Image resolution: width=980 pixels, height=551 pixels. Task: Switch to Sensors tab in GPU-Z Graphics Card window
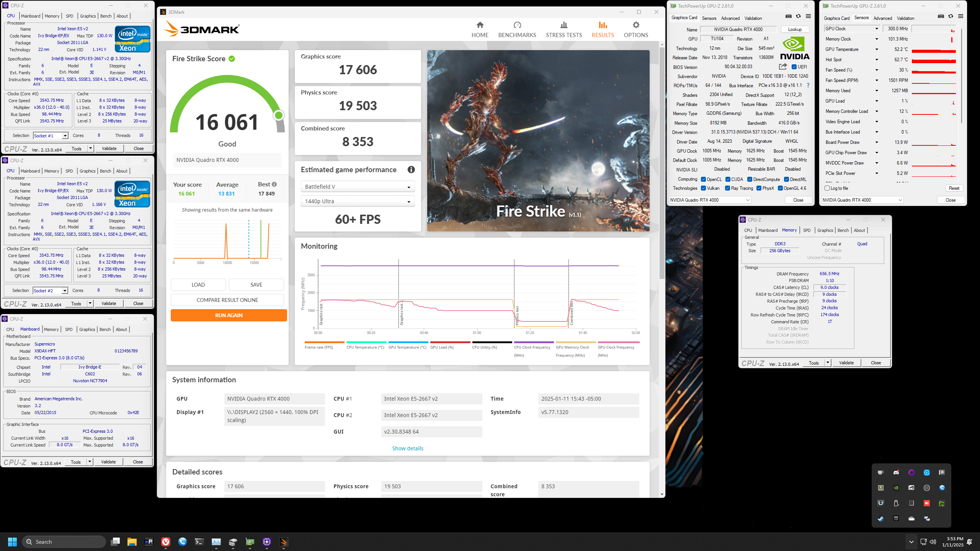(x=709, y=18)
